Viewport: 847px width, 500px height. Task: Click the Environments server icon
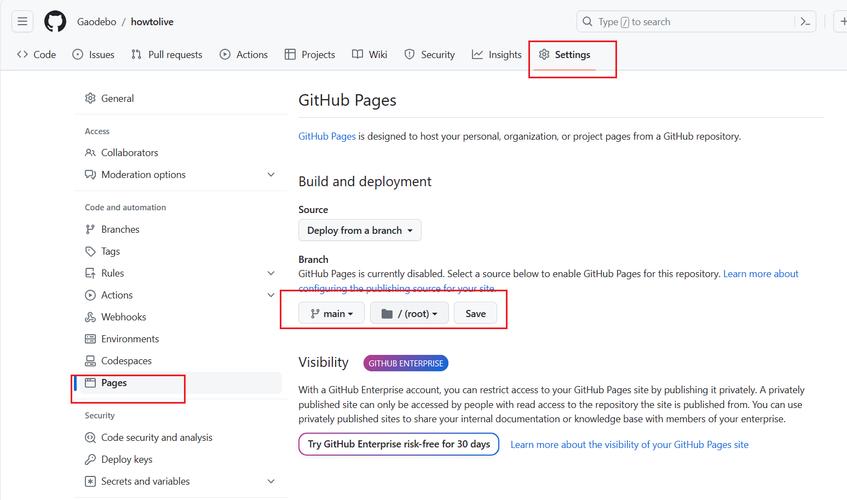[90, 339]
